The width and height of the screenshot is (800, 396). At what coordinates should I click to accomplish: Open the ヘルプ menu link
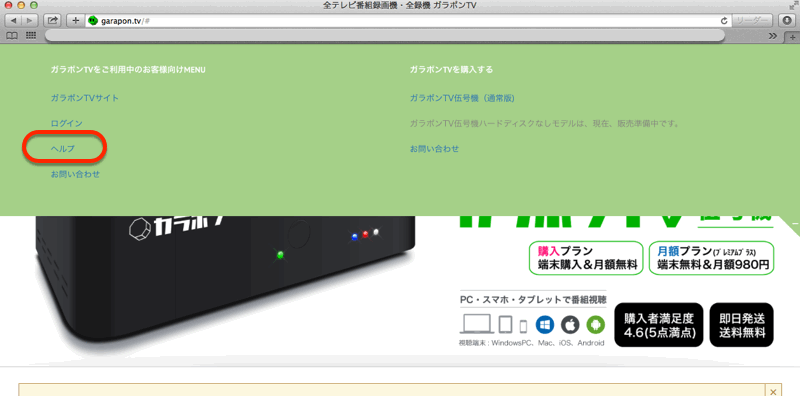[63, 148]
